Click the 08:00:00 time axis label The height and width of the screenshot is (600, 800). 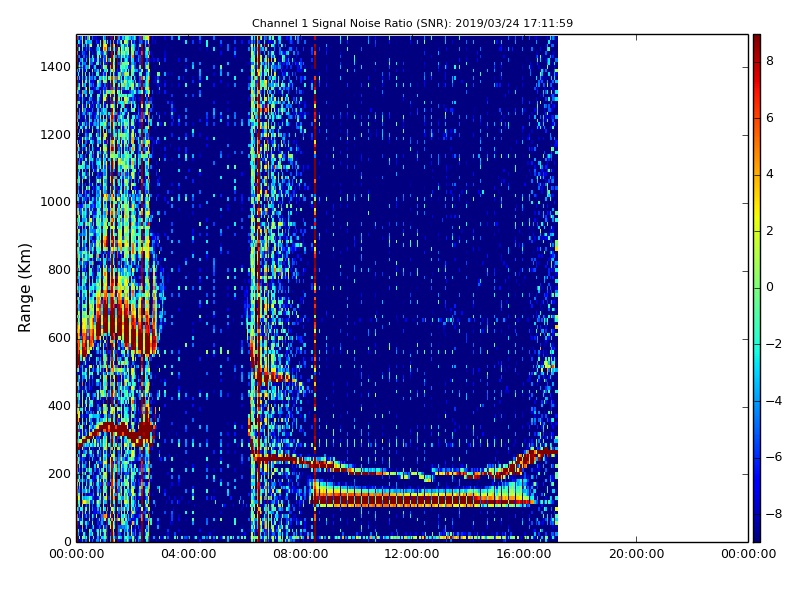coord(301,554)
